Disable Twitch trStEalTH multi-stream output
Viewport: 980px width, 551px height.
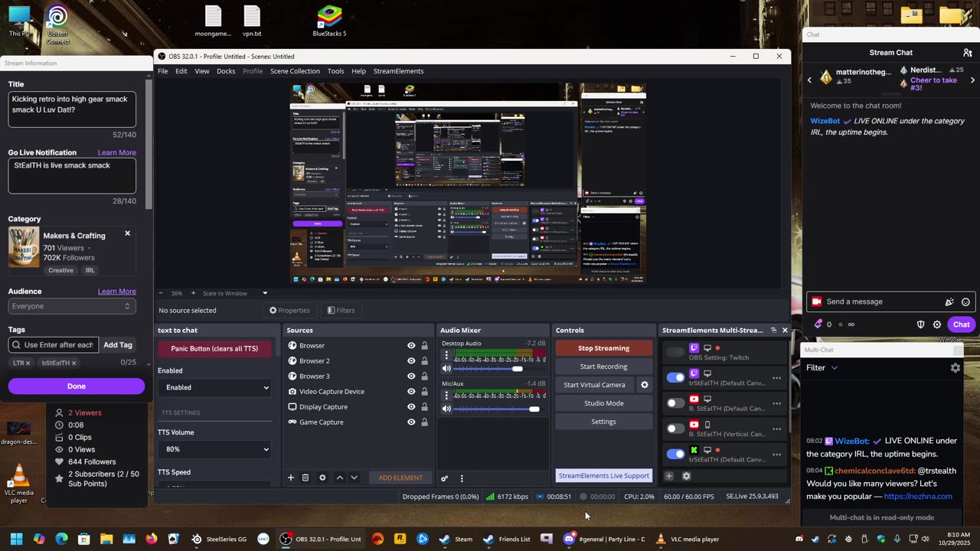675,377
